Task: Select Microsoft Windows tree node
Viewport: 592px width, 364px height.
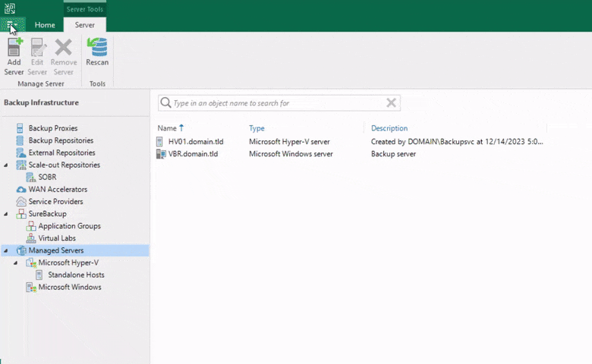Action: point(70,287)
